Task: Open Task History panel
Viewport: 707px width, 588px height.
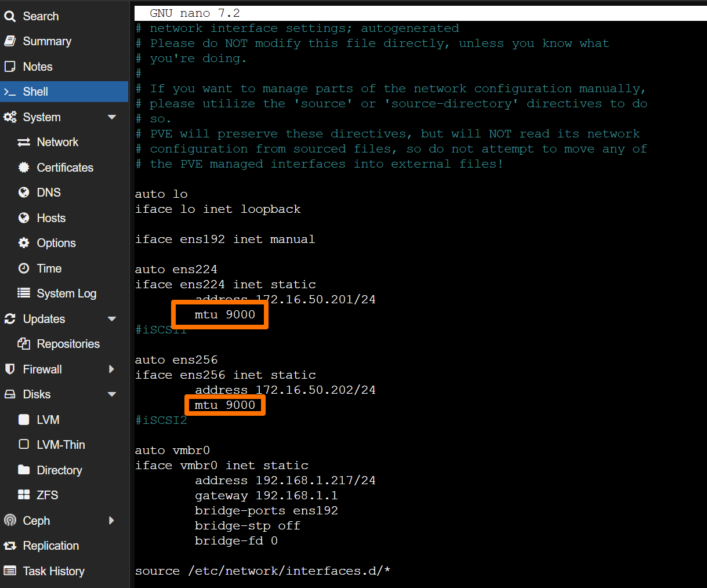Action: 53,571
